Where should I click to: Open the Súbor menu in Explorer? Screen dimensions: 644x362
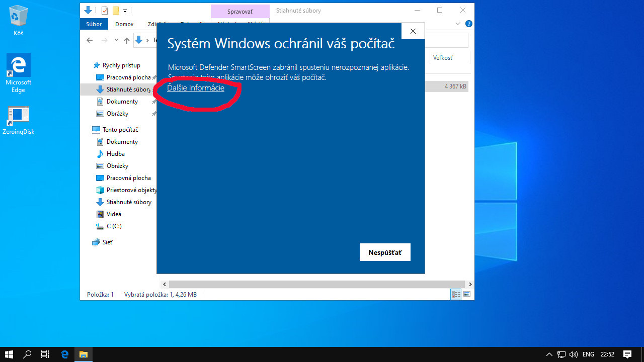(x=94, y=24)
